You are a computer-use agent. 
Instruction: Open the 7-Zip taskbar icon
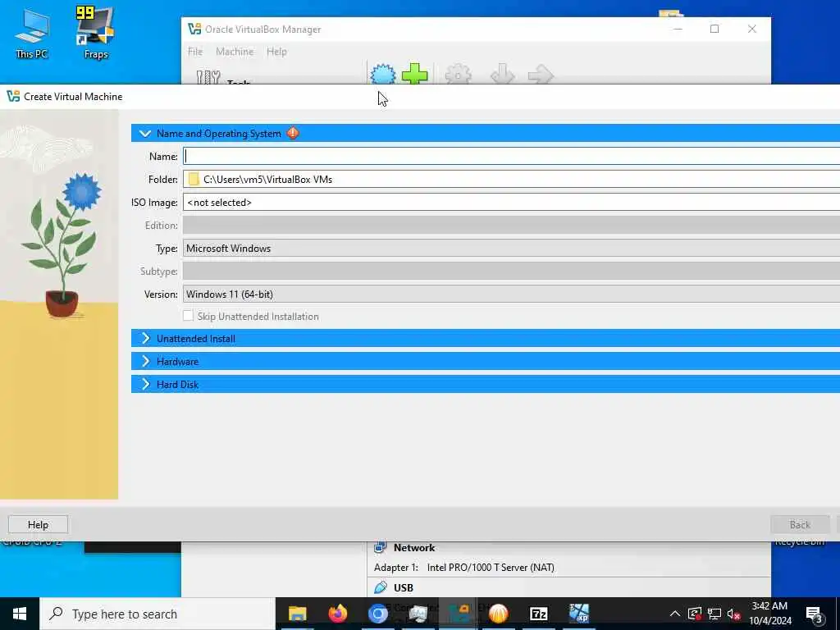(538, 614)
